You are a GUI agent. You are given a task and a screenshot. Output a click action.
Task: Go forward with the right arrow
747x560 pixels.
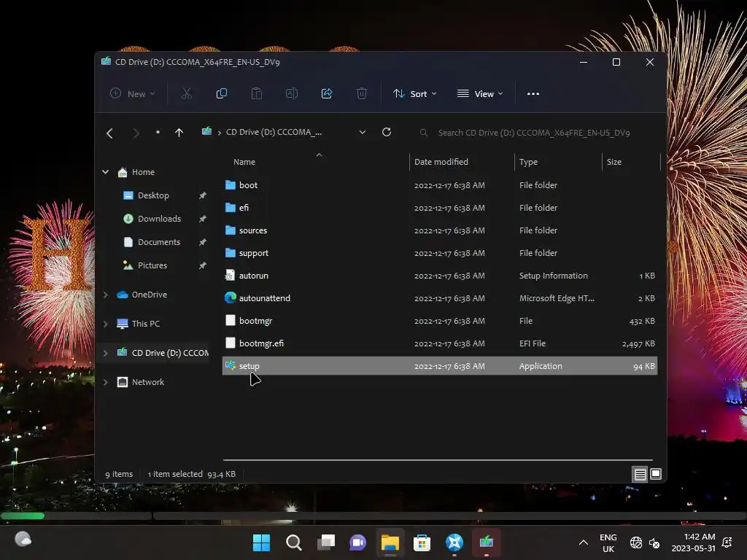136,133
